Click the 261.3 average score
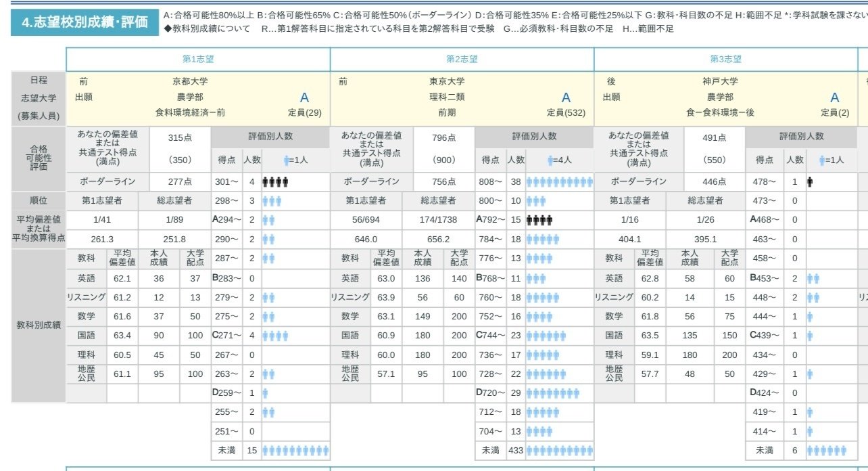868x471 pixels. click(102, 240)
